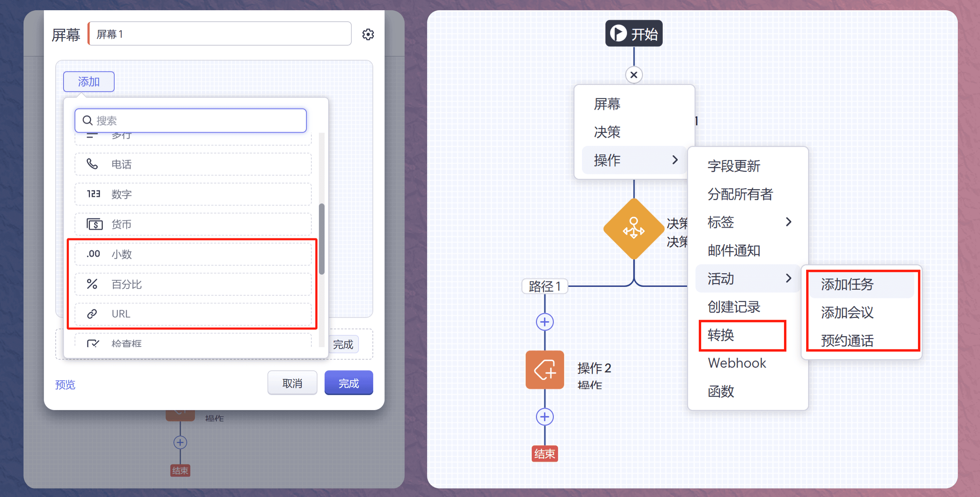This screenshot has width=980, height=497.
Task: Click the phone field icon
Action: [x=92, y=164]
